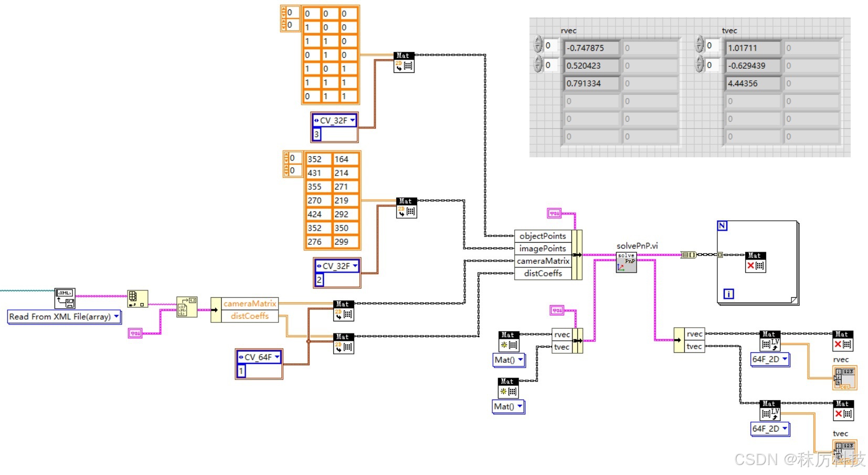This screenshot has width=868, height=475.
Task: Click the Mat create icon wired from objectPoints array
Action: (404, 62)
